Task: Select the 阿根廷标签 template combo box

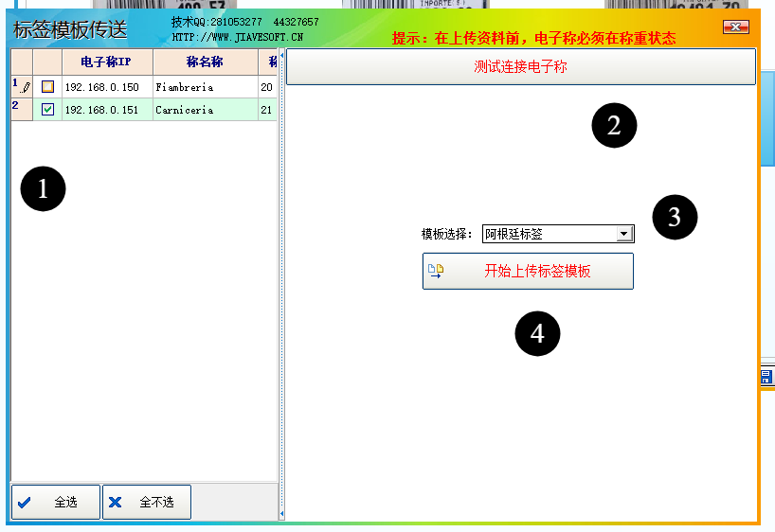Action: pyautogui.click(x=558, y=234)
